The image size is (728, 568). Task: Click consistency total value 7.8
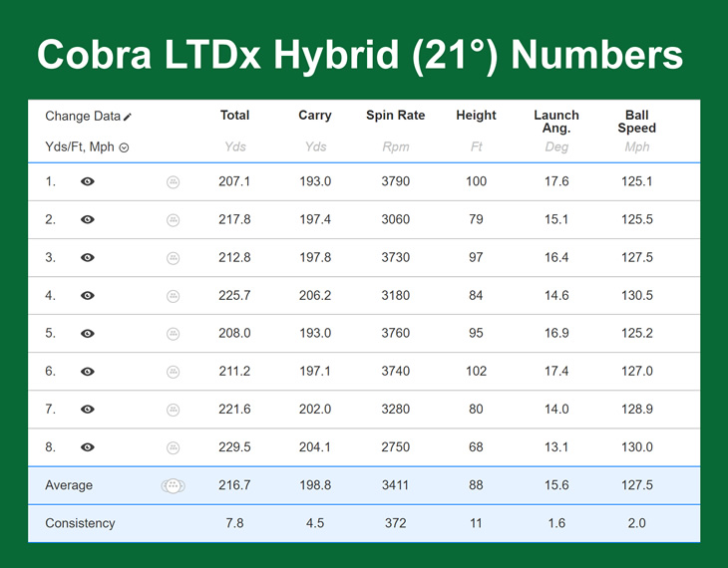tap(234, 523)
